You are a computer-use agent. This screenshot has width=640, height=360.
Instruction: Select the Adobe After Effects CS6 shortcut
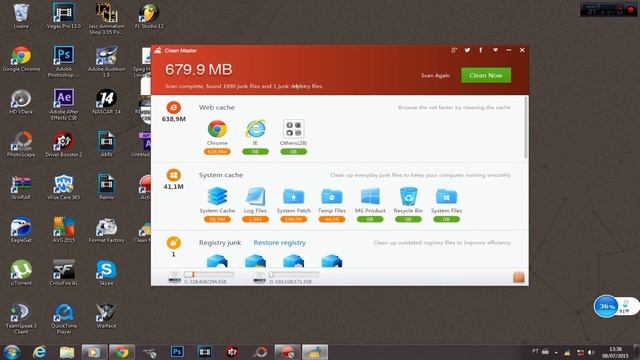coord(64,104)
